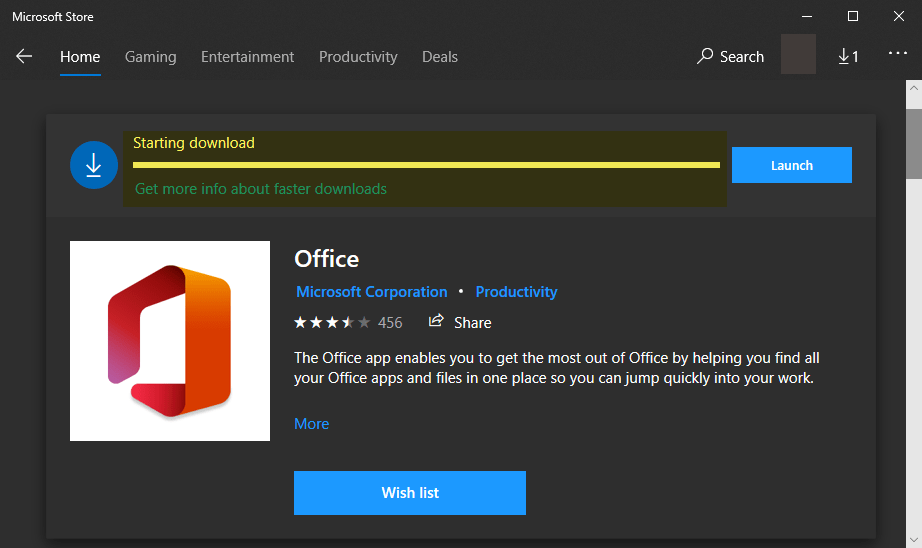The width and height of the screenshot is (922, 548).
Task: Open the Deals tab
Action: click(x=440, y=56)
